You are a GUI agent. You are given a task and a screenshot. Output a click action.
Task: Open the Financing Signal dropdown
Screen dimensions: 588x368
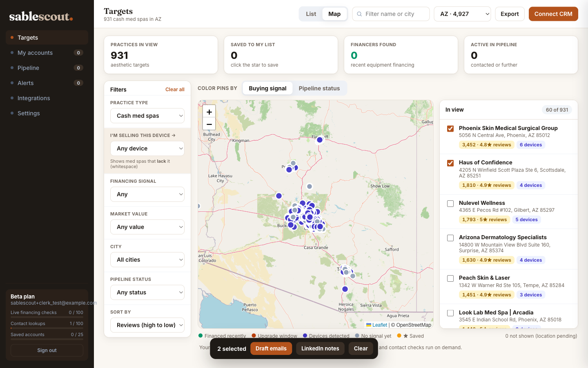coord(147,194)
